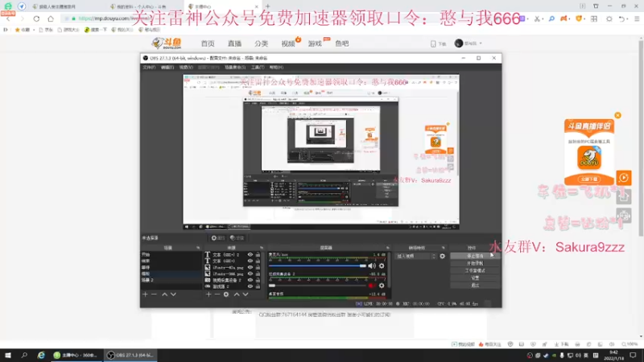Open new browser tab with plus
Screen dimensions: 644x362
click(268, 6)
